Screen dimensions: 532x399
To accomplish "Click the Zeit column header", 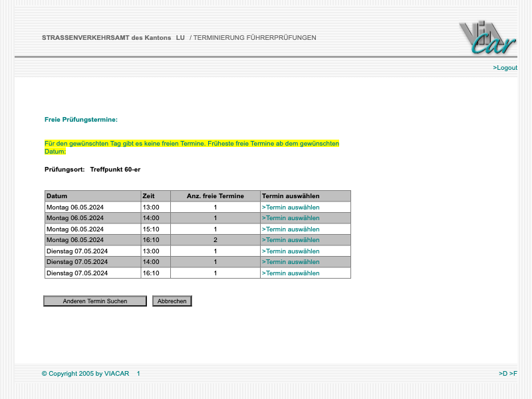I will tap(148, 196).
